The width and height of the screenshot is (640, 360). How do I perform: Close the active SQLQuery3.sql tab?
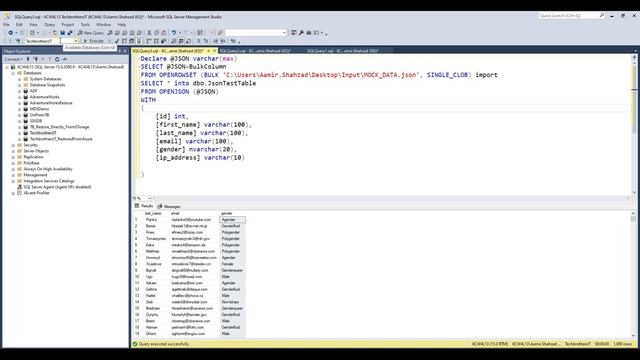point(214,51)
